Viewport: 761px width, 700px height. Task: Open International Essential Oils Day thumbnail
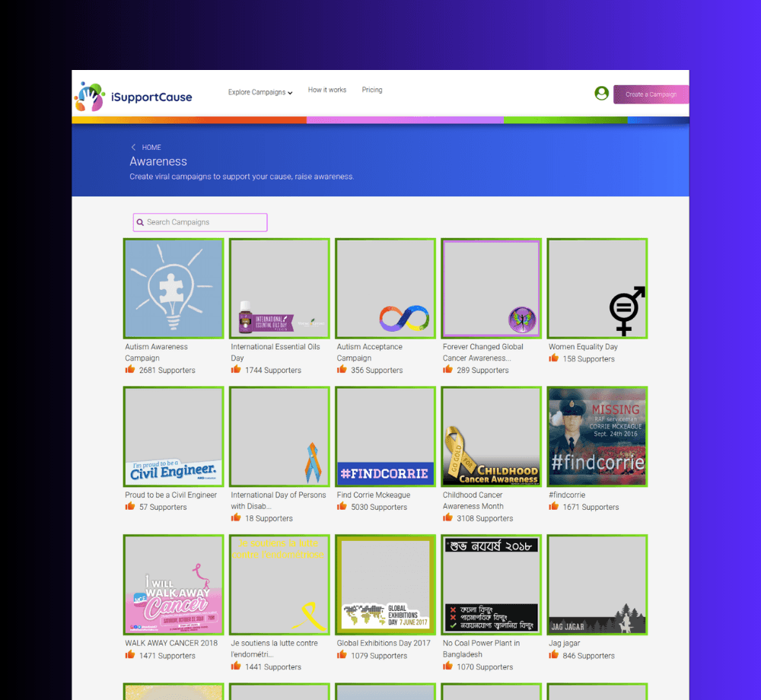[279, 288]
